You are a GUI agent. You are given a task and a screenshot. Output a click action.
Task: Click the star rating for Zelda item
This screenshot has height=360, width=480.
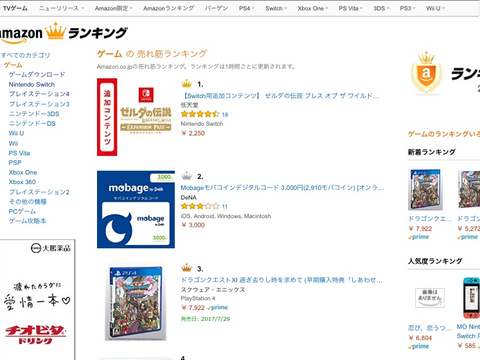point(200,114)
